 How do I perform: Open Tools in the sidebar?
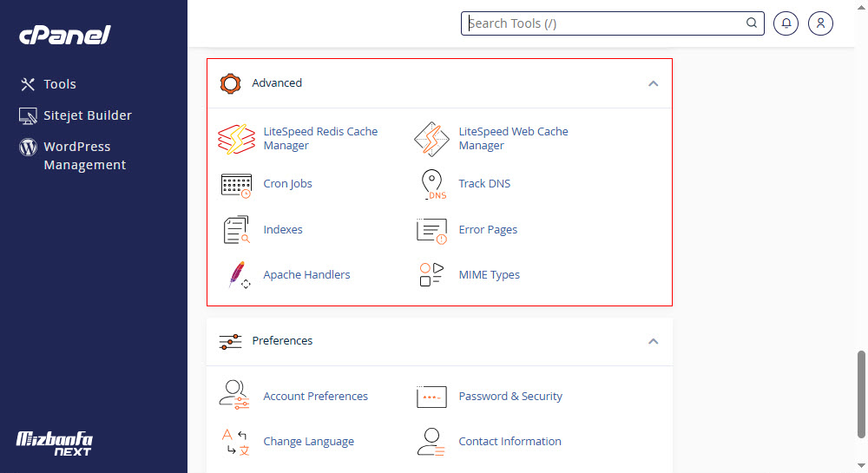coord(60,84)
